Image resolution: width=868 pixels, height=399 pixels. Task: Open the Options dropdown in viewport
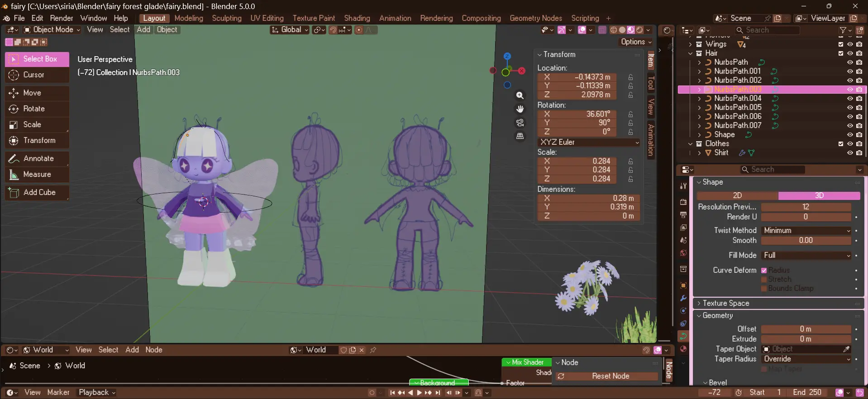[636, 42]
